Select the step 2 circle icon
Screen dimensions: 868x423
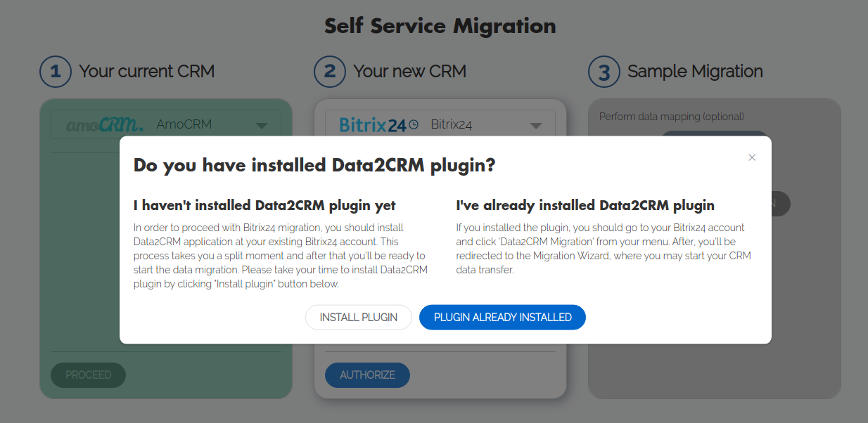(x=330, y=72)
